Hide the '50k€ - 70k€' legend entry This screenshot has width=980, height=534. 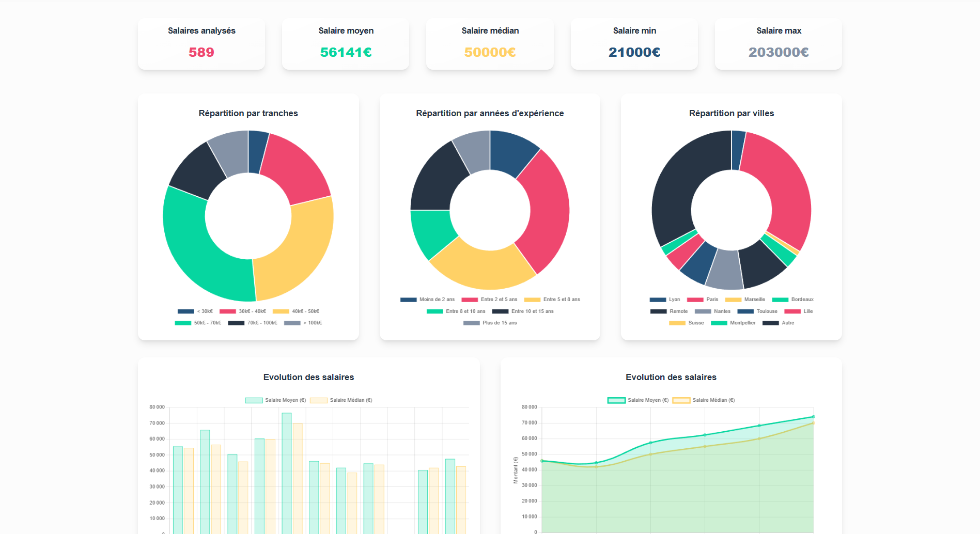coord(198,323)
